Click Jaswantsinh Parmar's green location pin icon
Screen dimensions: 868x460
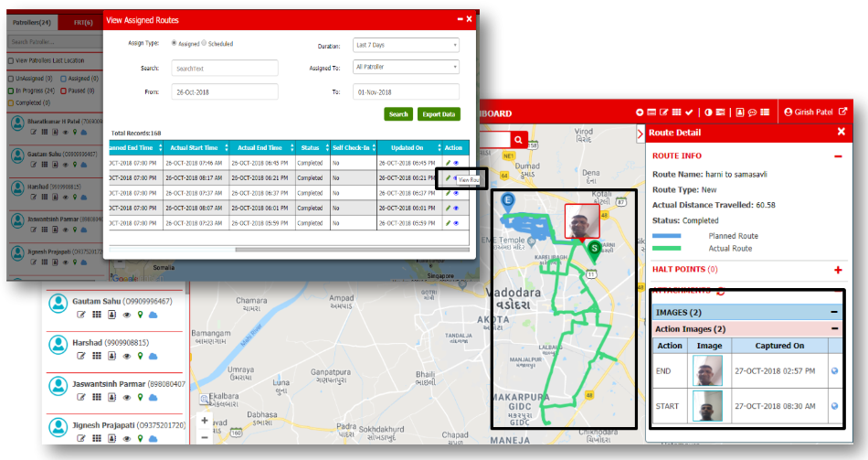[x=140, y=398]
